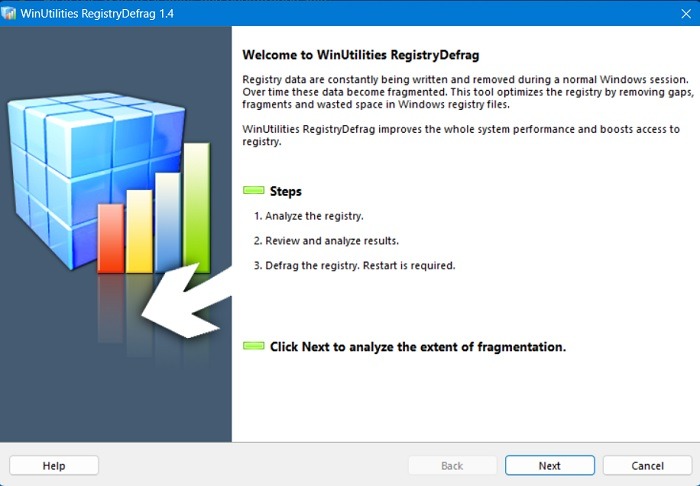This screenshot has width=700, height=486.
Task: Click paragraph 'WinUtilities RegistryDefrag improves the whole system'
Action: (461, 135)
